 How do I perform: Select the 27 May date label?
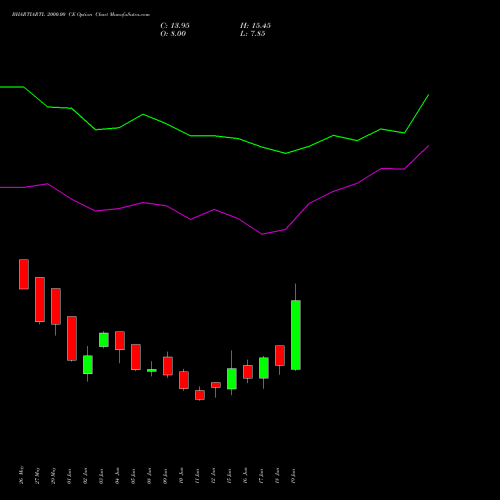[x=38, y=475]
